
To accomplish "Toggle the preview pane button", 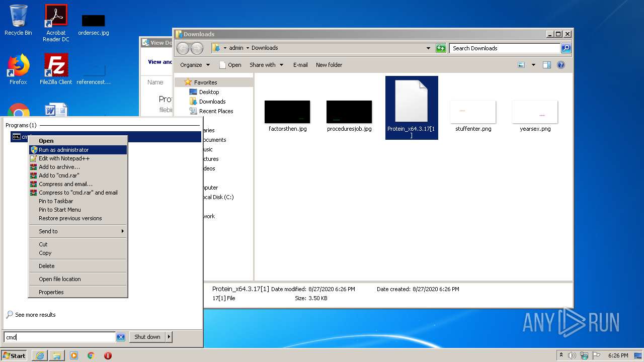I will click(547, 65).
